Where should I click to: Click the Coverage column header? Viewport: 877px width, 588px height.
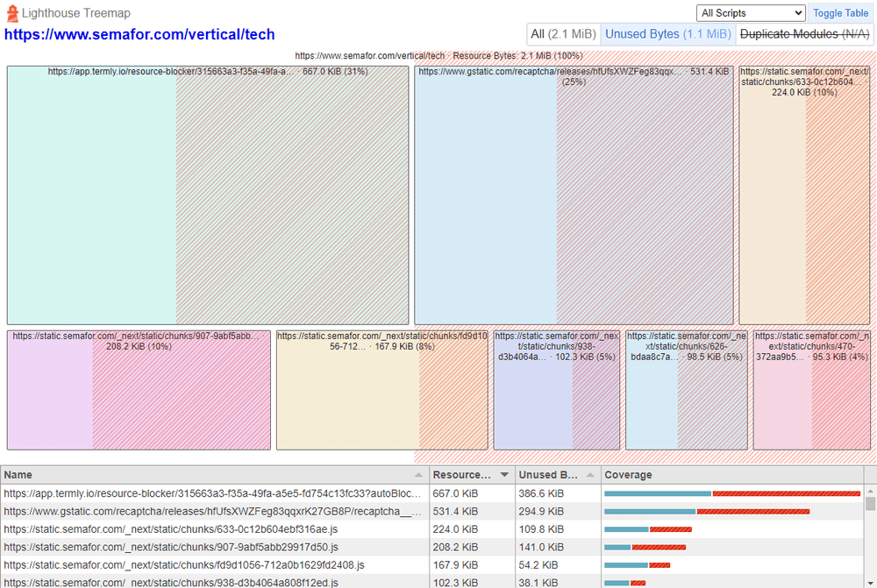(x=731, y=475)
